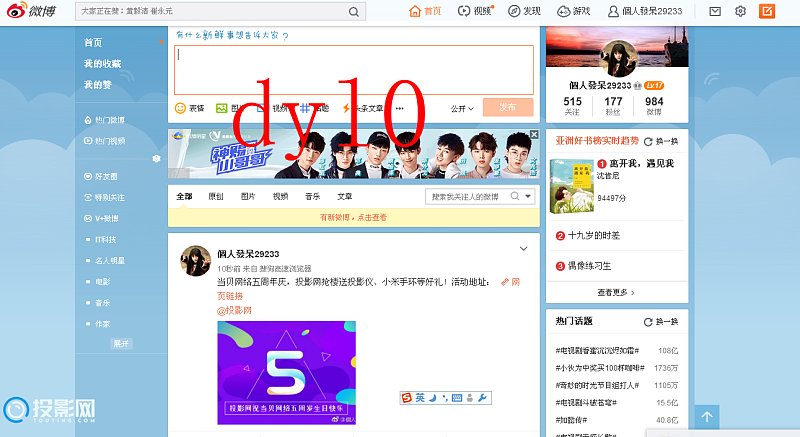Screen dimensions: 800x437
Task: View the 984 微博 posts count
Action: tap(654, 106)
